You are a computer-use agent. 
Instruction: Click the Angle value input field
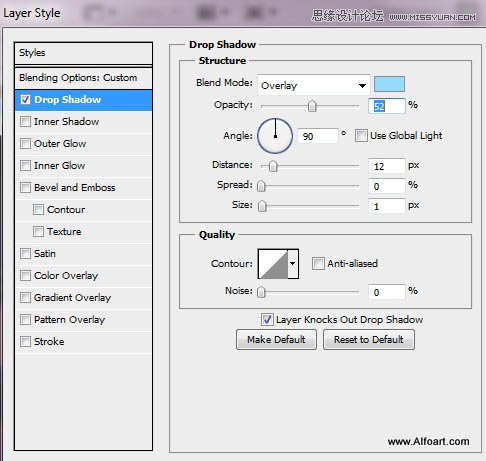pyautogui.click(x=317, y=136)
